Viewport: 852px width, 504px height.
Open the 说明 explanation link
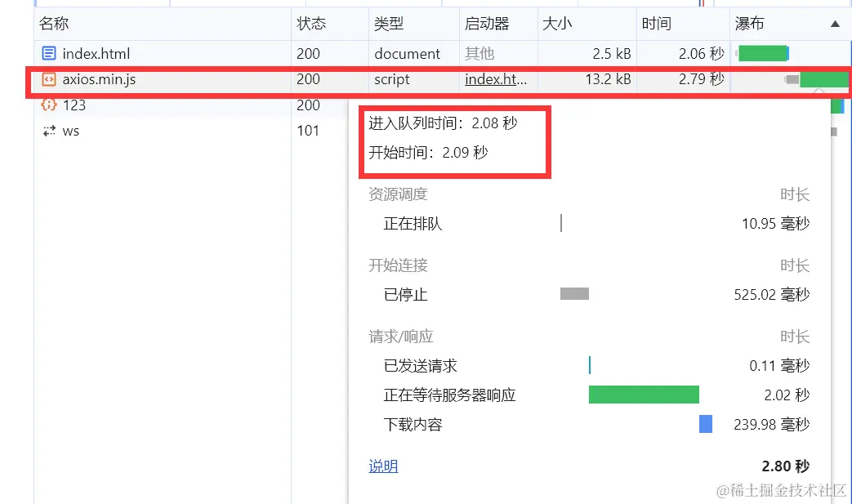pyautogui.click(x=383, y=466)
